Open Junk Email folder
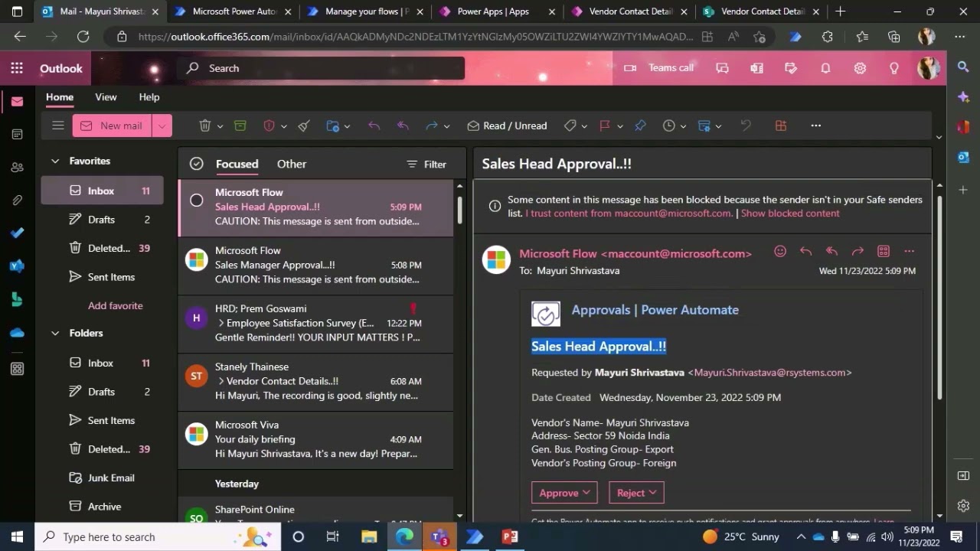The height and width of the screenshot is (551, 980). click(x=102, y=478)
